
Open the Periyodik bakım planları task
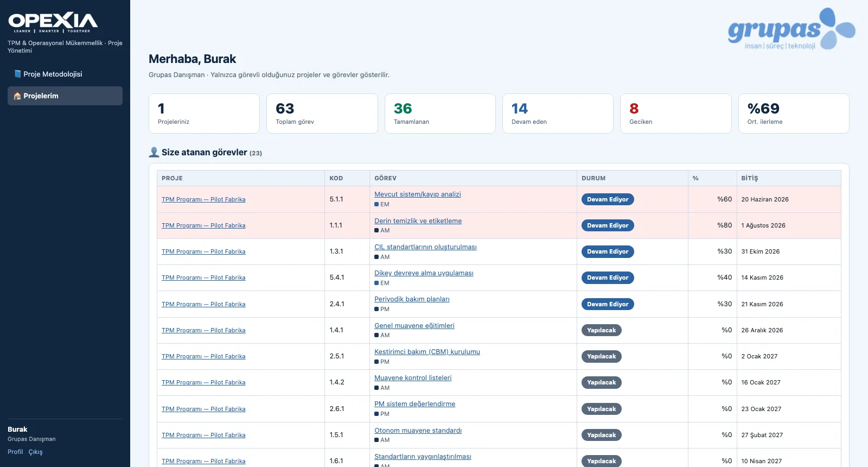click(x=412, y=299)
